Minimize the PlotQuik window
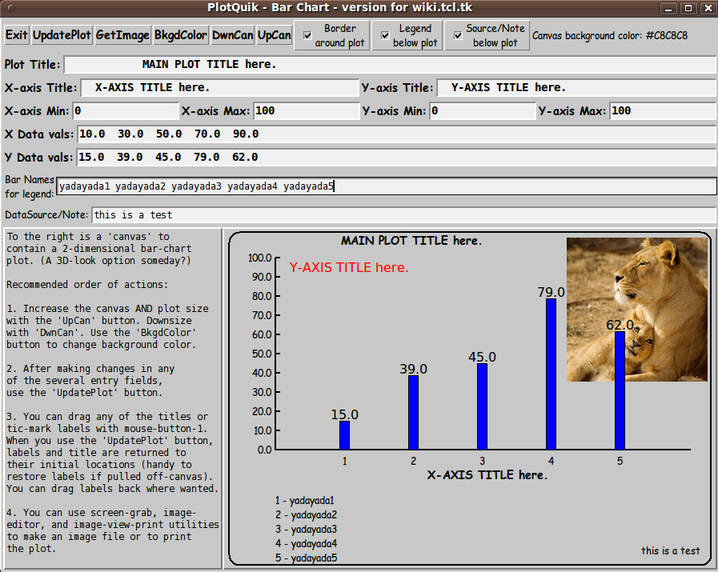This screenshot has height=572, width=718. tap(669, 8)
